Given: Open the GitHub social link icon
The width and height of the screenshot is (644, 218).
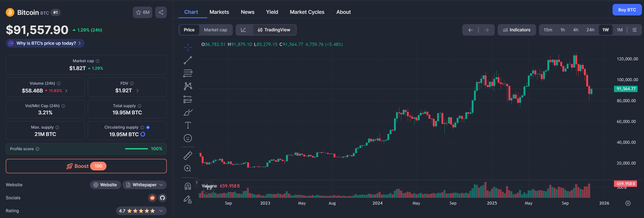Looking at the screenshot, I should point(162,198).
